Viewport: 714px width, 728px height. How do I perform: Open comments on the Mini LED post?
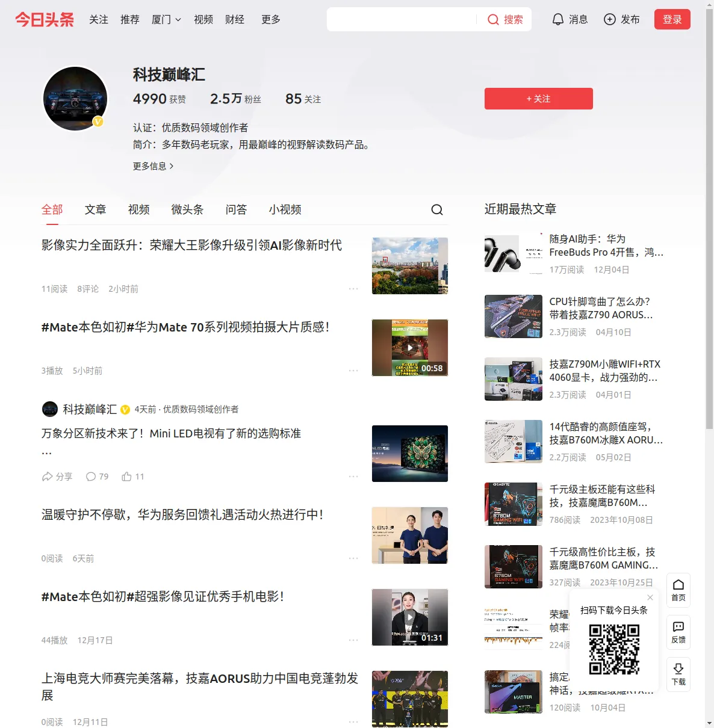97,477
